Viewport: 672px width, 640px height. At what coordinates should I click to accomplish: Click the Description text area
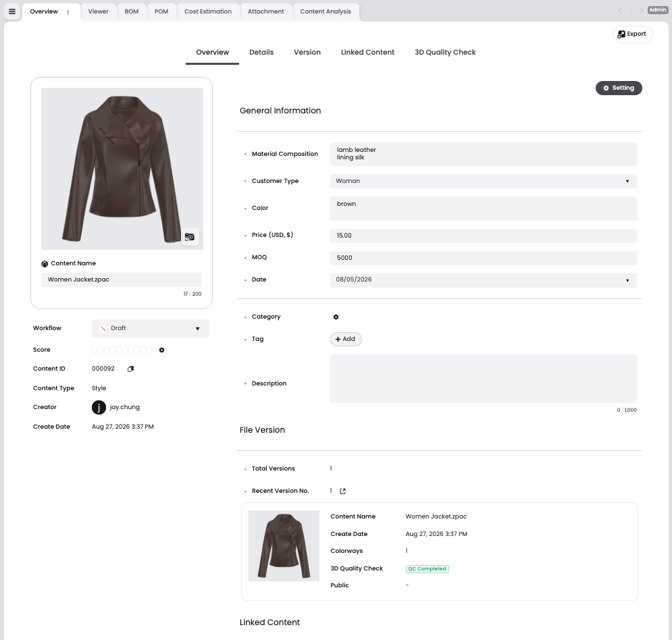click(483, 379)
